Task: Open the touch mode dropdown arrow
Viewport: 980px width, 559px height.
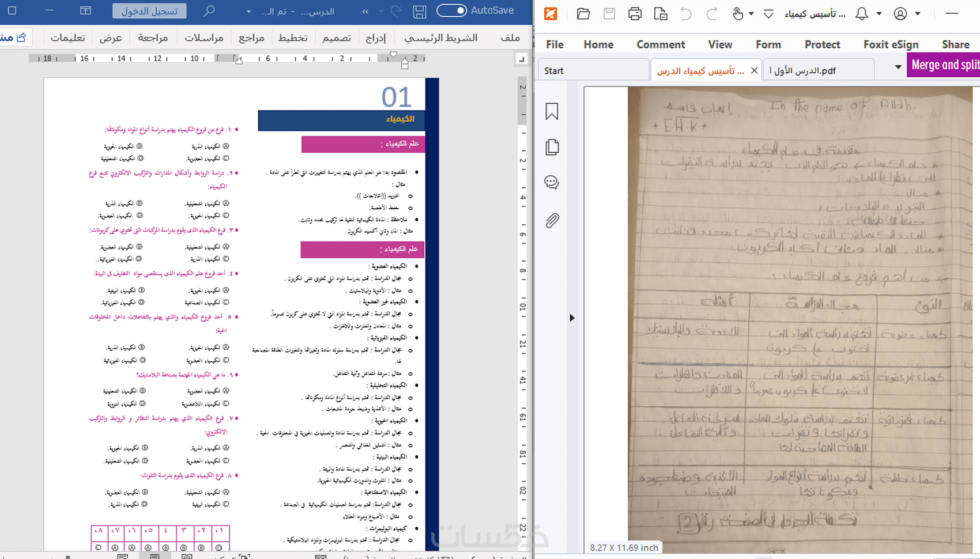Action: (x=751, y=14)
